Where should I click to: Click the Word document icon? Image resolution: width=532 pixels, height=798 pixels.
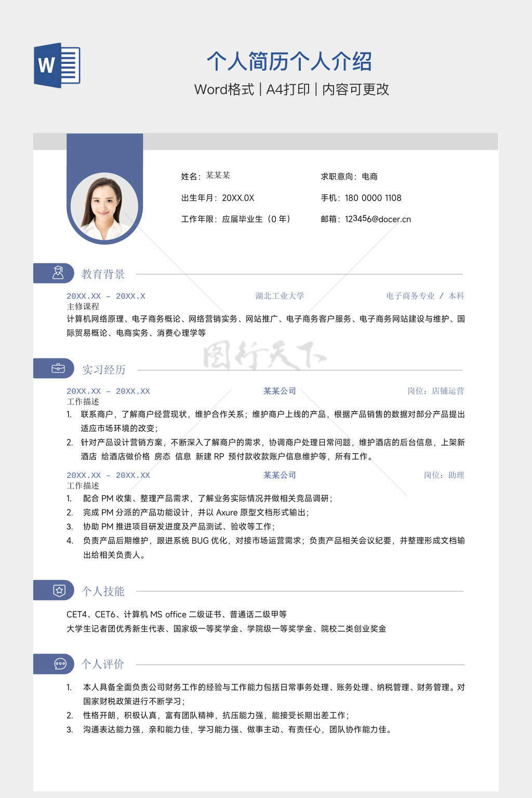pyautogui.click(x=57, y=65)
